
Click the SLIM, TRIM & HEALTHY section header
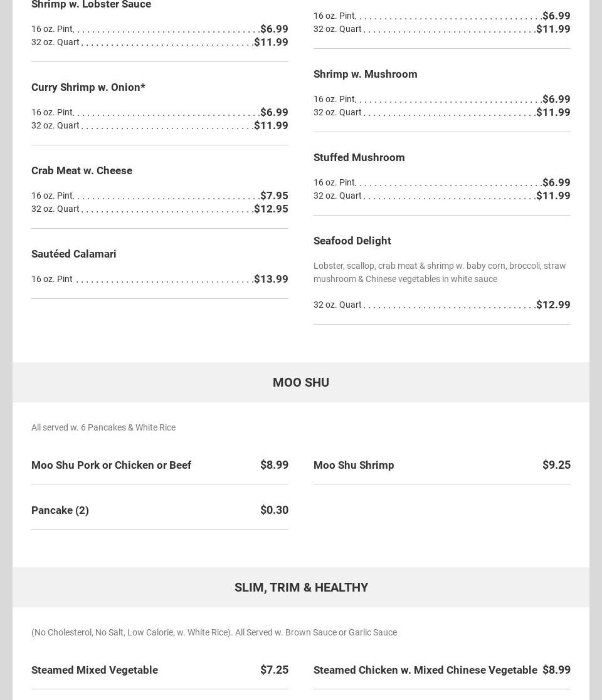pos(301,587)
